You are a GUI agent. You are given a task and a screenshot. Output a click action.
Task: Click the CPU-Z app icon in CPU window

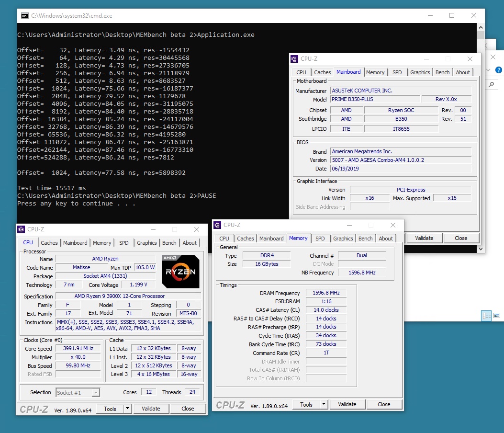point(21,229)
